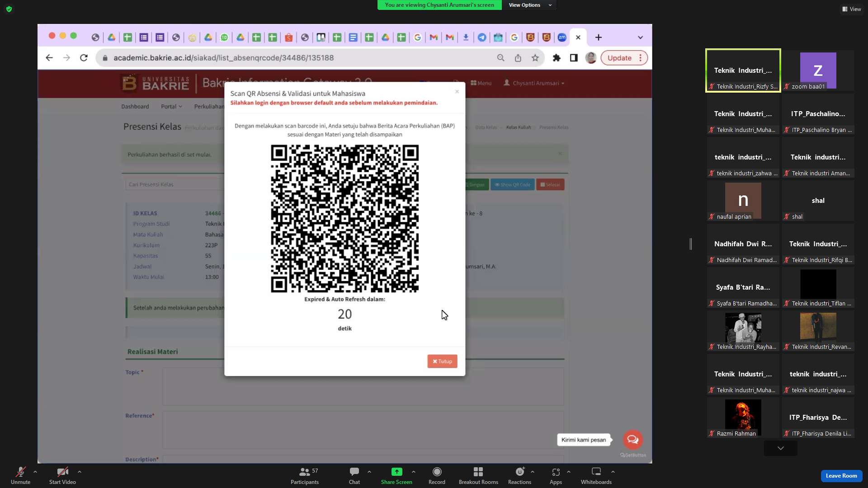Screen dimensions: 868x488
Task: Open the Chysanti Arumsari user menu
Action: click(x=534, y=83)
